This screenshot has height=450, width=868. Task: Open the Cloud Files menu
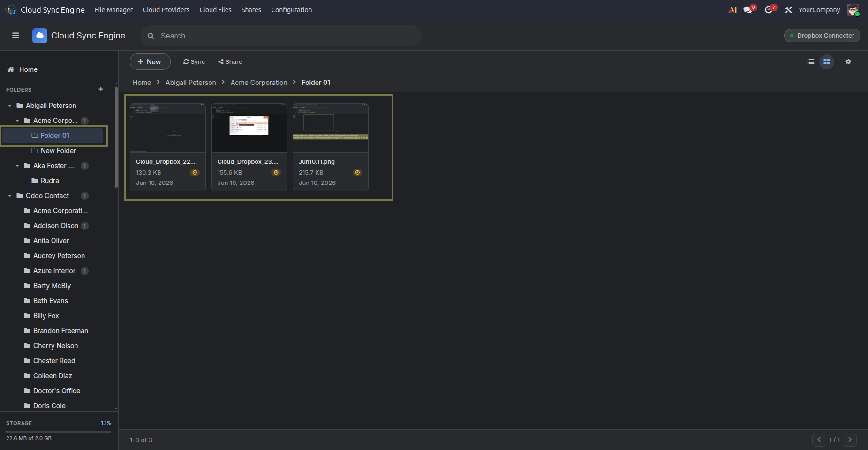[x=215, y=10]
